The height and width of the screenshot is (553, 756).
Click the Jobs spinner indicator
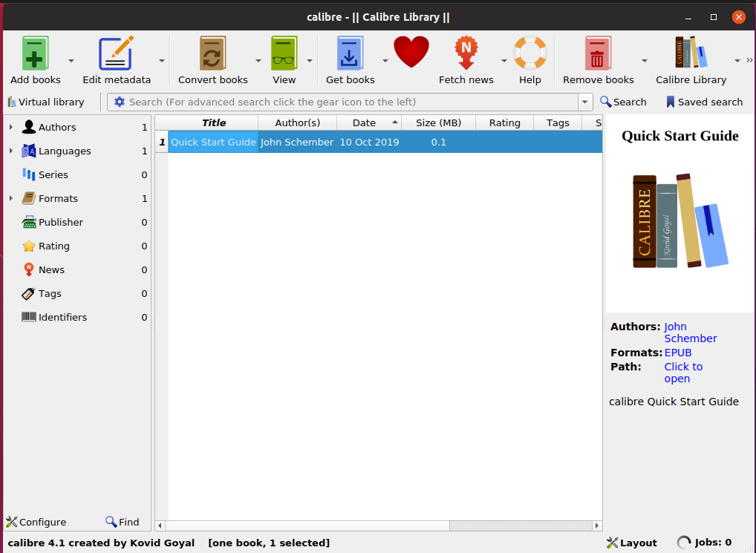(683, 543)
